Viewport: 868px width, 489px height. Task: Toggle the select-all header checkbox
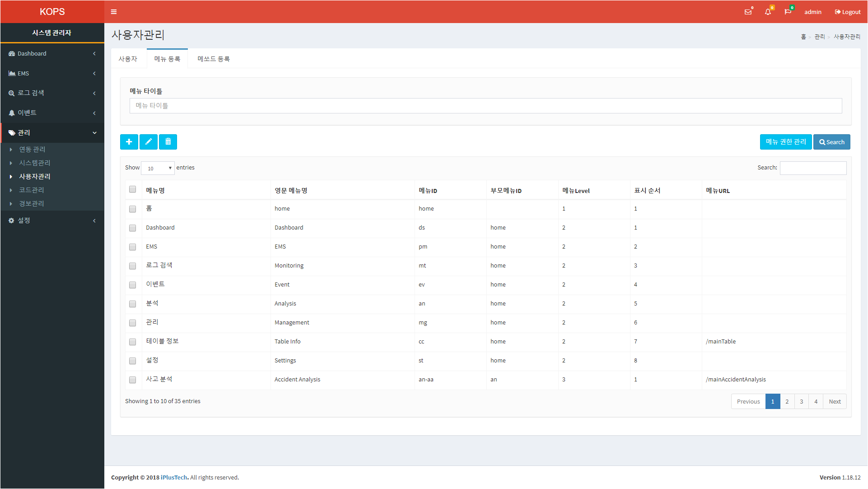tap(132, 189)
